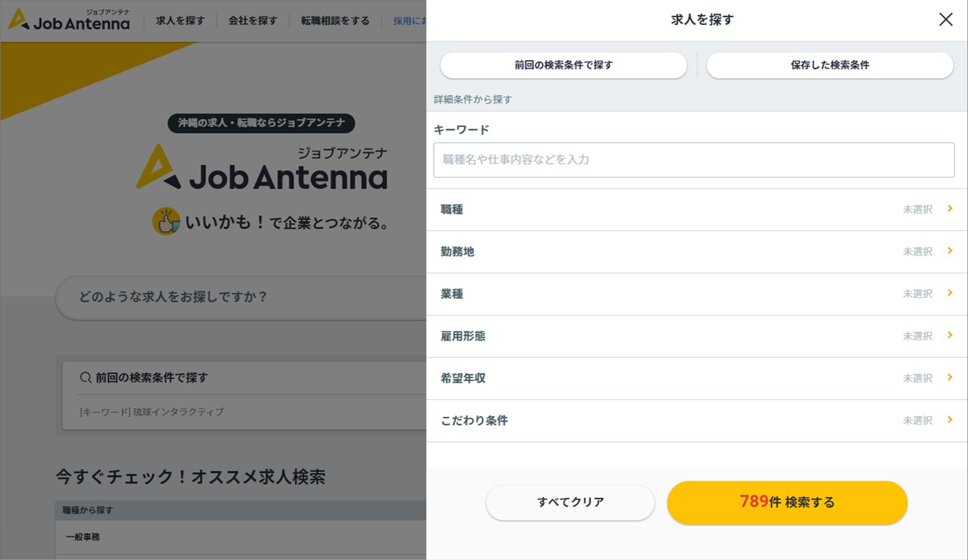Screen dimensions: 968x560
Task: Click the すべてクリア button
Action: click(x=571, y=503)
